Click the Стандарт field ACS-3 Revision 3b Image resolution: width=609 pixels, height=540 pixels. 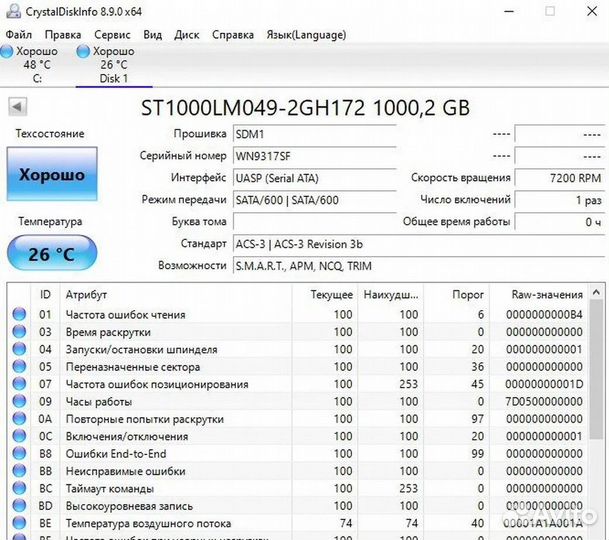click(419, 244)
